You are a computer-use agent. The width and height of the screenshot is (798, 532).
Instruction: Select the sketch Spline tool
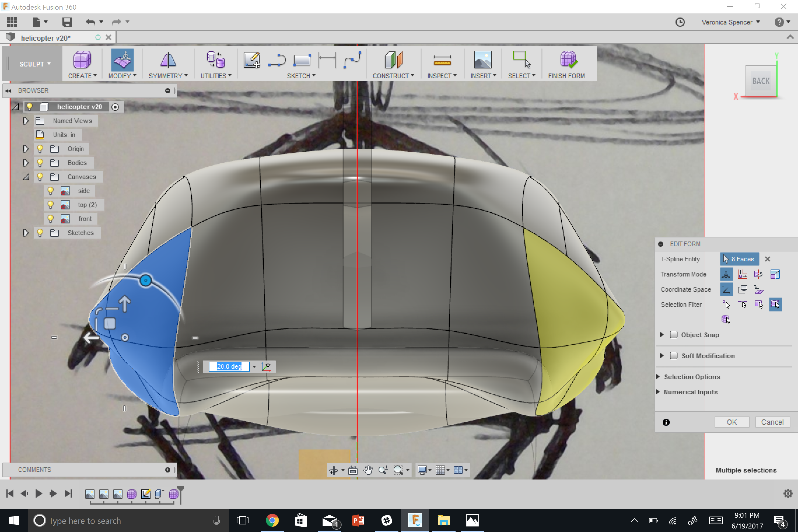[x=352, y=60]
